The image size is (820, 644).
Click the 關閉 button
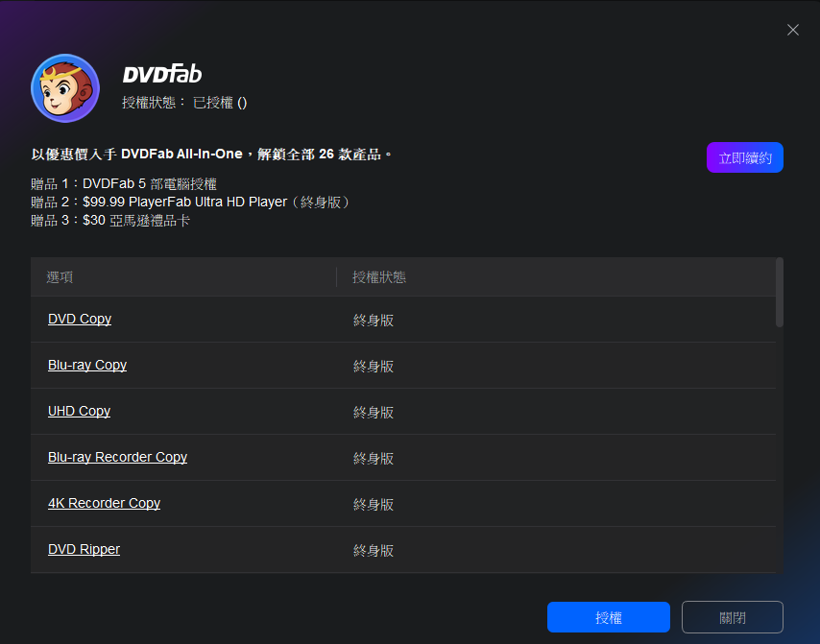tap(732, 617)
